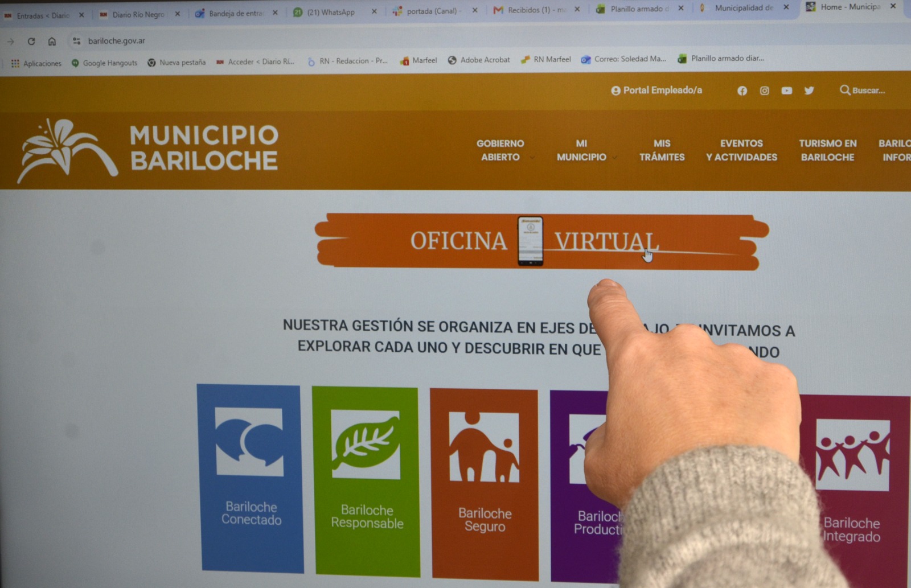
Task: Click the Bariloche Productivo purple tile
Action: point(585,487)
